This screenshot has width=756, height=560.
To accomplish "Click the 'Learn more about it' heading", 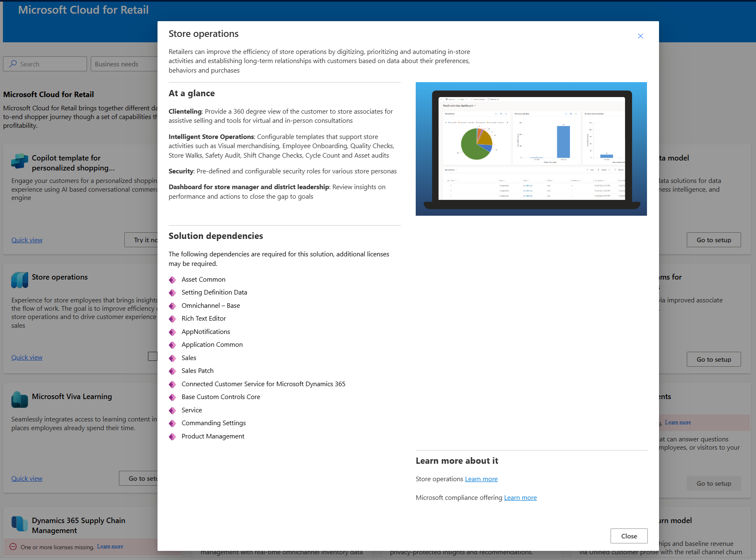I will click(x=457, y=460).
